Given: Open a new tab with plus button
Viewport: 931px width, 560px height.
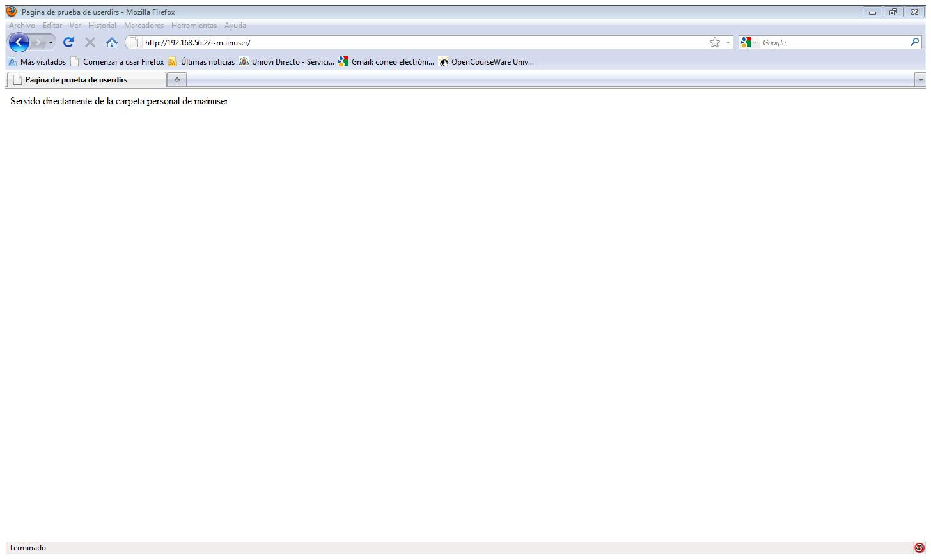Looking at the screenshot, I should click(177, 80).
